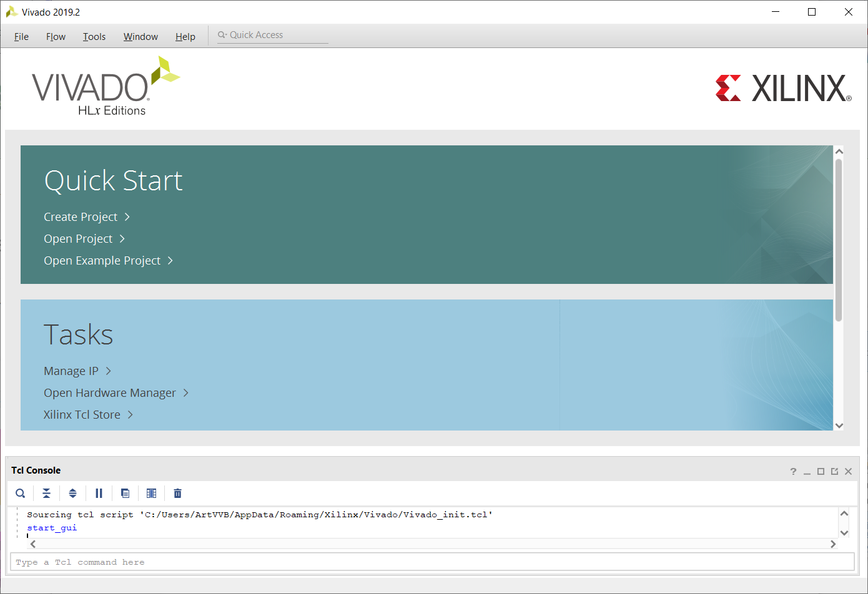Viewport: 868px width, 594px height.
Task: Click Open Project link
Action: (x=78, y=239)
